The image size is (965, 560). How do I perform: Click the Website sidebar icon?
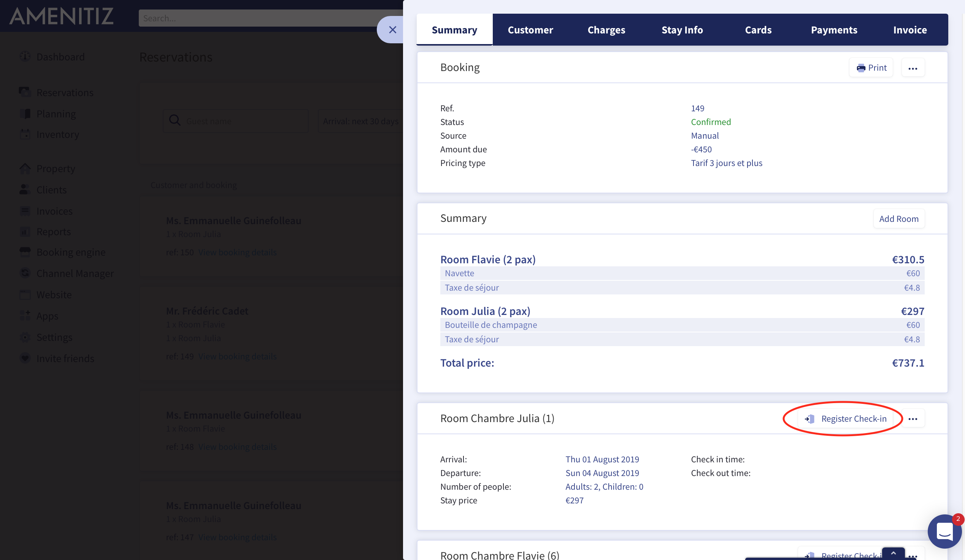25,294
